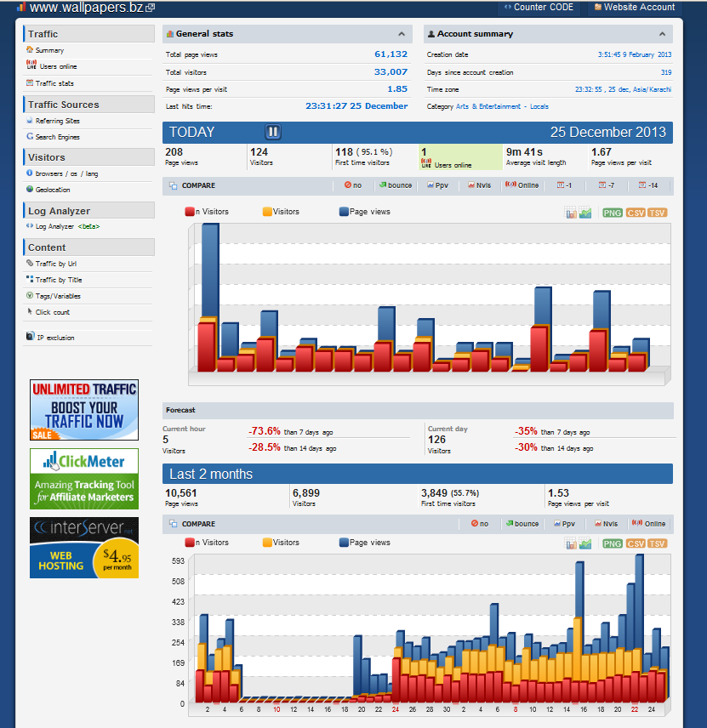Toggle Ppv comparison in today's COMPARE bar
Viewport: 707px width, 728px height.
tap(437, 185)
